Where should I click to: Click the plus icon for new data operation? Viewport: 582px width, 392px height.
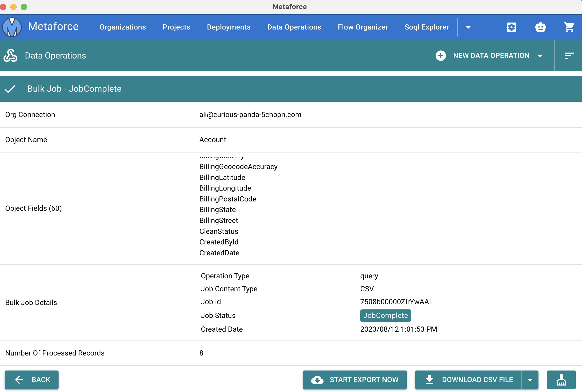[x=441, y=56]
